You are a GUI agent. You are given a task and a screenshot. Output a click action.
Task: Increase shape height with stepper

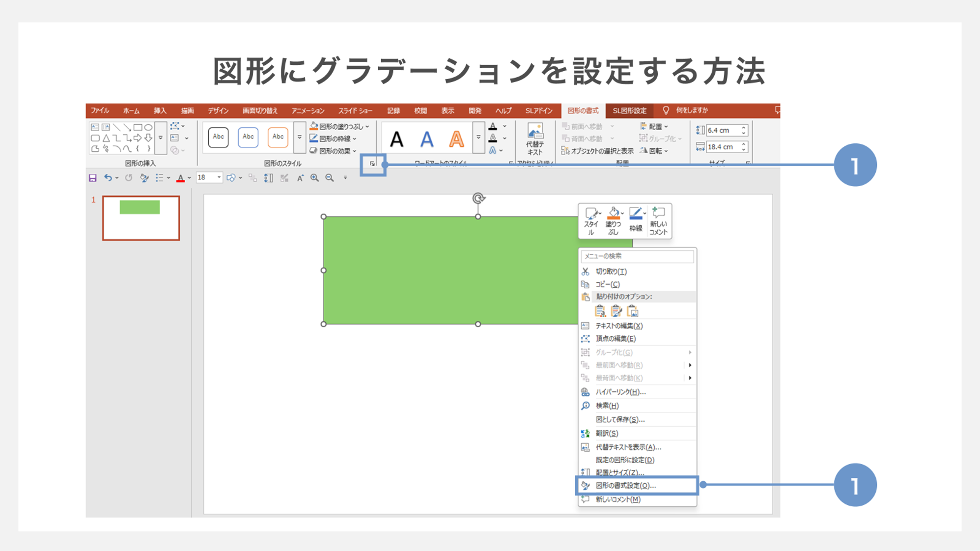(744, 128)
